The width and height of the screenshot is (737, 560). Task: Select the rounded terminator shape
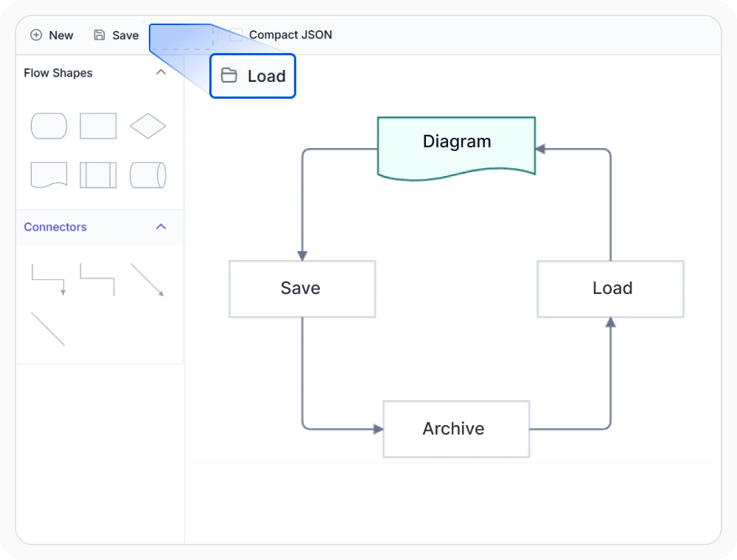(49, 126)
